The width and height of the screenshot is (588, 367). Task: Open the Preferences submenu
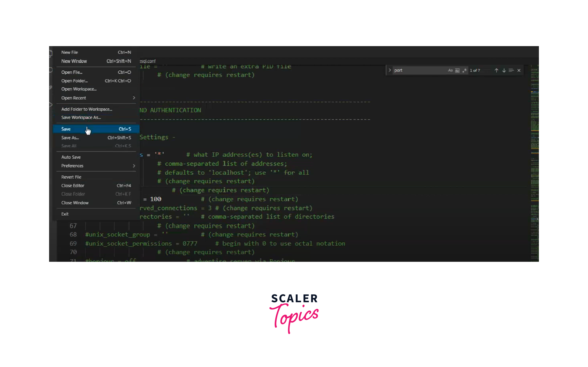coord(72,165)
